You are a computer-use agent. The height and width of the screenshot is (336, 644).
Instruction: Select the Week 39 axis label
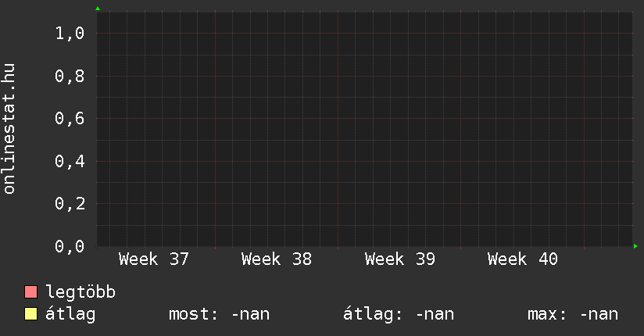[399, 259]
